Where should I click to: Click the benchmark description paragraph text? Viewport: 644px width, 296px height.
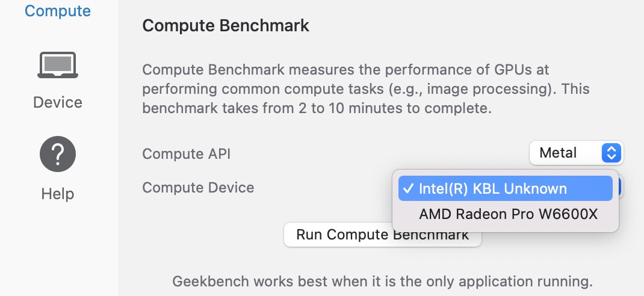pyautogui.click(x=366, y=88)
